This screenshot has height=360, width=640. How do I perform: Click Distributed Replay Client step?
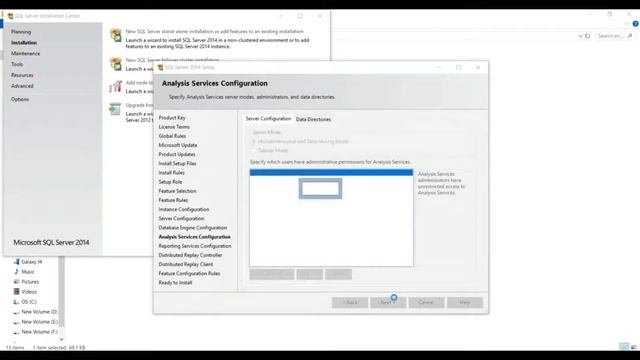(x=186, y=264)
